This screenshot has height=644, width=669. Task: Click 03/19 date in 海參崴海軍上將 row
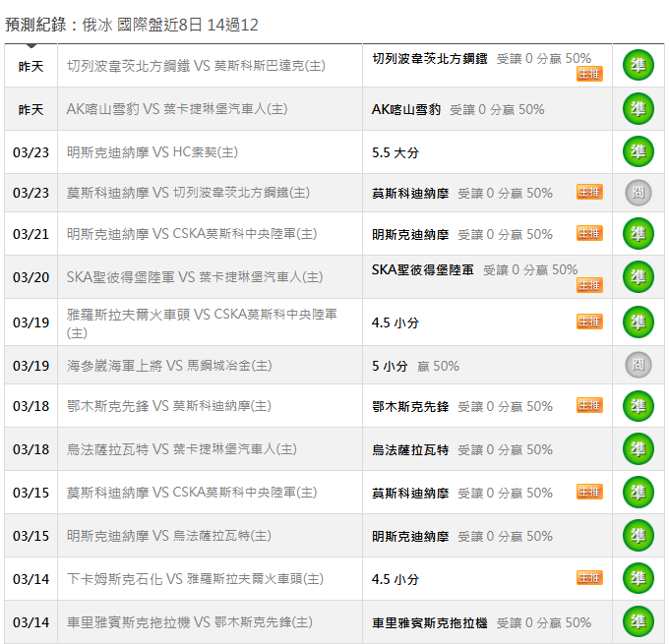31,366
